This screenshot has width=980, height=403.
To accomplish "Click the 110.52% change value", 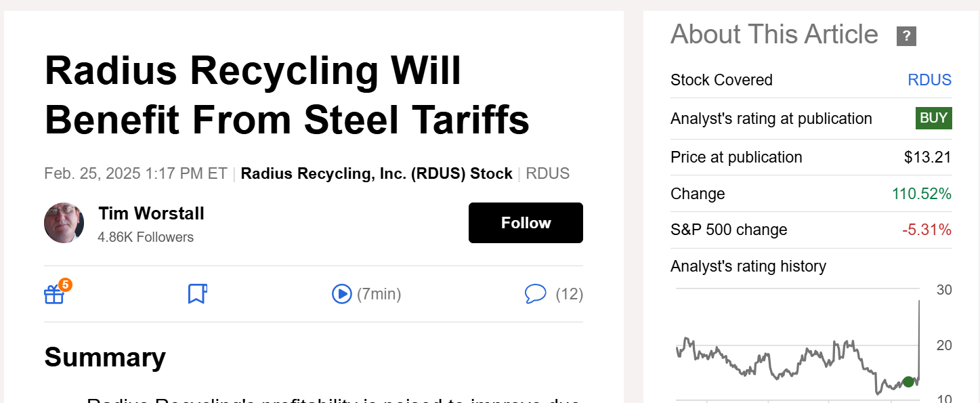I will [x=922, y=194].
